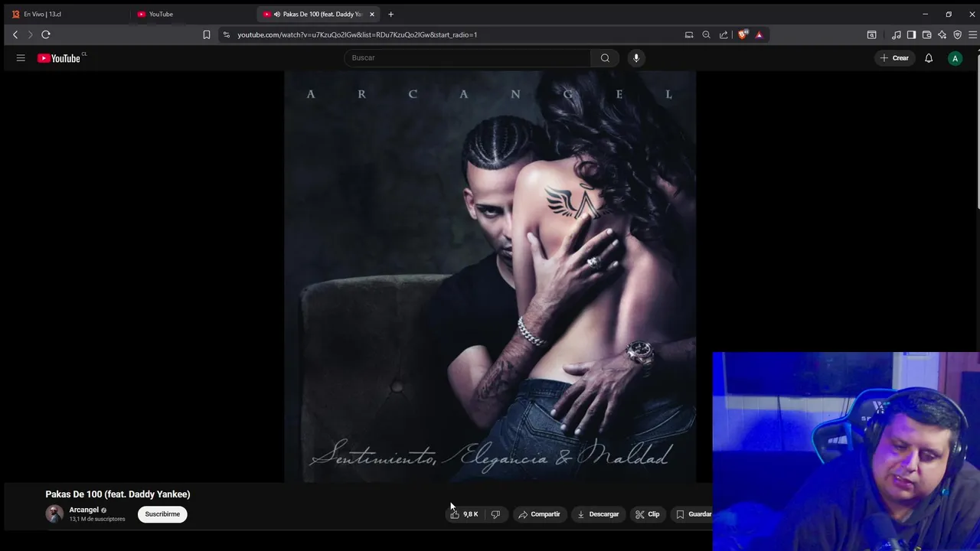The image size is (980, 551).
Task: Toggle the browser sidebar panel
Action: [911, 34]
